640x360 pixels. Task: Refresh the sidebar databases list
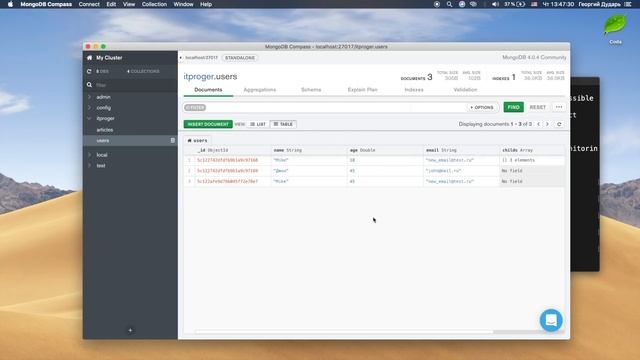point(89,71)
